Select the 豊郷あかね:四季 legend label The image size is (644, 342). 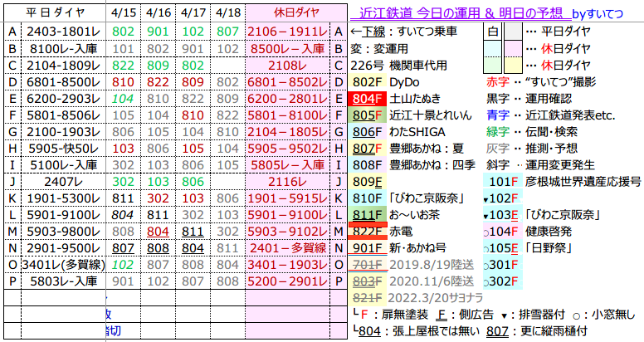(432, 165)
